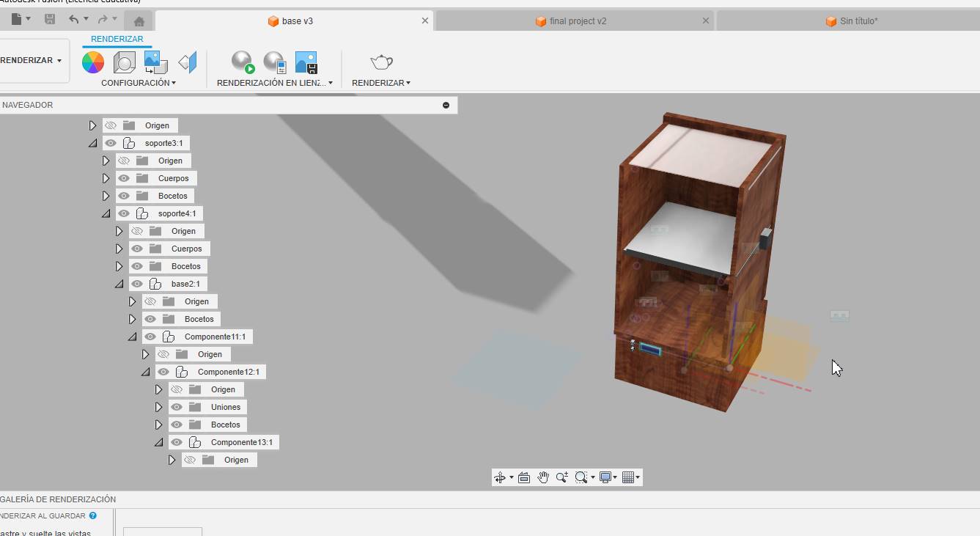The image size is (980, 536).
Task: Click the teapot Render icon
Action: point(381,62)
